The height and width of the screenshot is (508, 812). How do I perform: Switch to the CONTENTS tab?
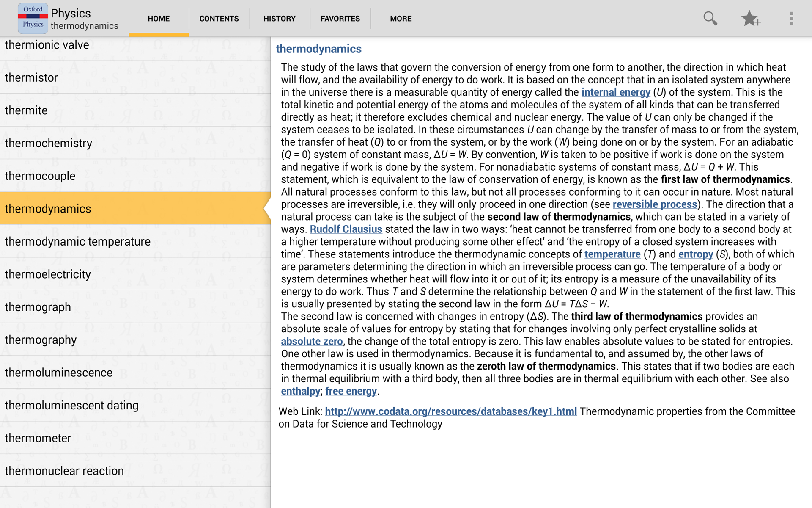(x=219, y=18)
